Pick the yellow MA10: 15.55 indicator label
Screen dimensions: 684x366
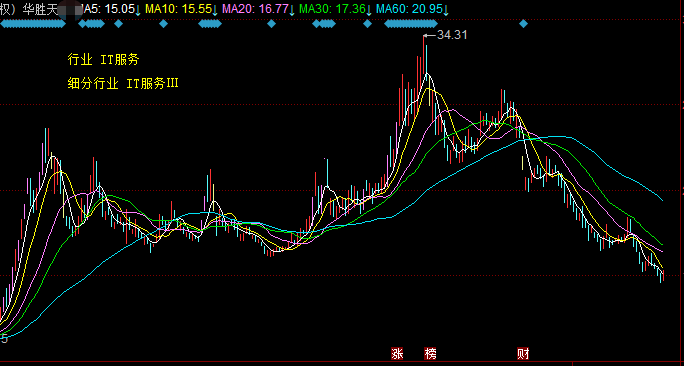click(x=178, y=9)
